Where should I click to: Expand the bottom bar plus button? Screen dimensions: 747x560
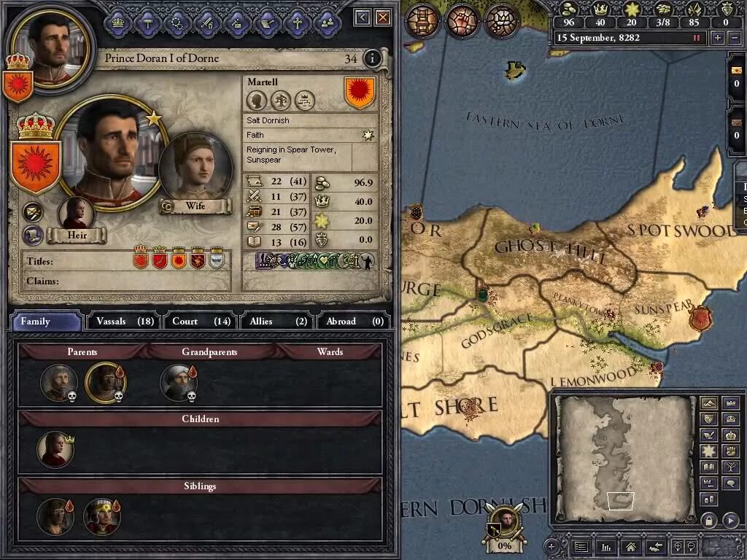(x=551, y=547)
